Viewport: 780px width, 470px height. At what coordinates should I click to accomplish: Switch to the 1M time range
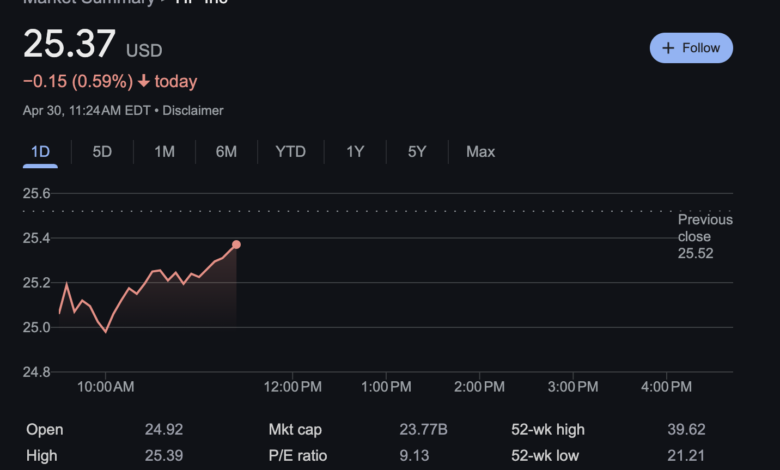164,152
